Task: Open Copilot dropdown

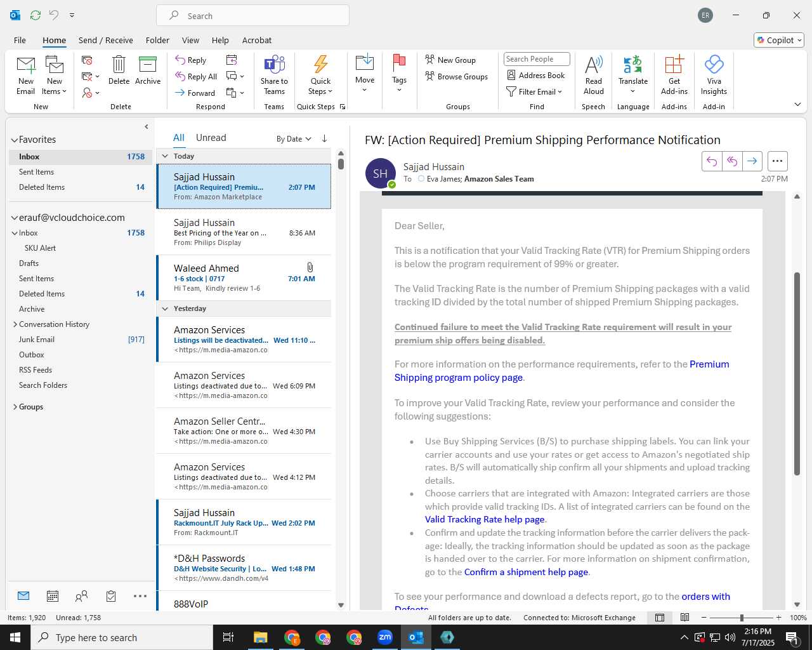Action: [779, 40]
